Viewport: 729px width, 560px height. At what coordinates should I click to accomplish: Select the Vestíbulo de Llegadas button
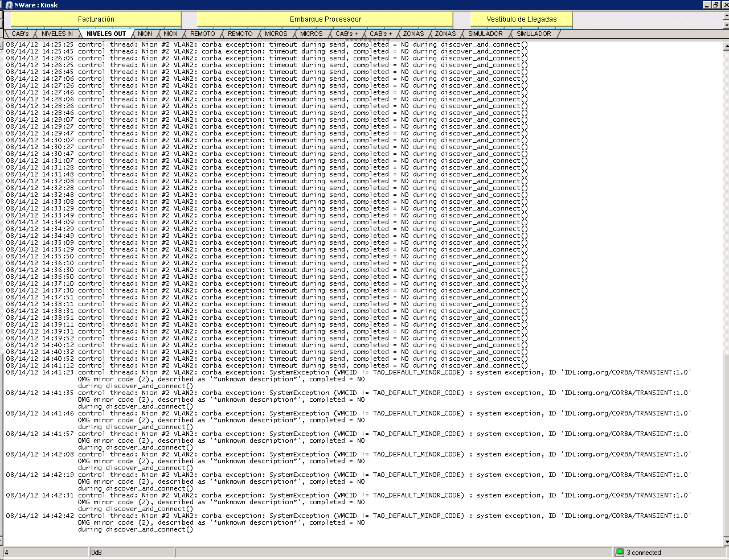point(521,19)
